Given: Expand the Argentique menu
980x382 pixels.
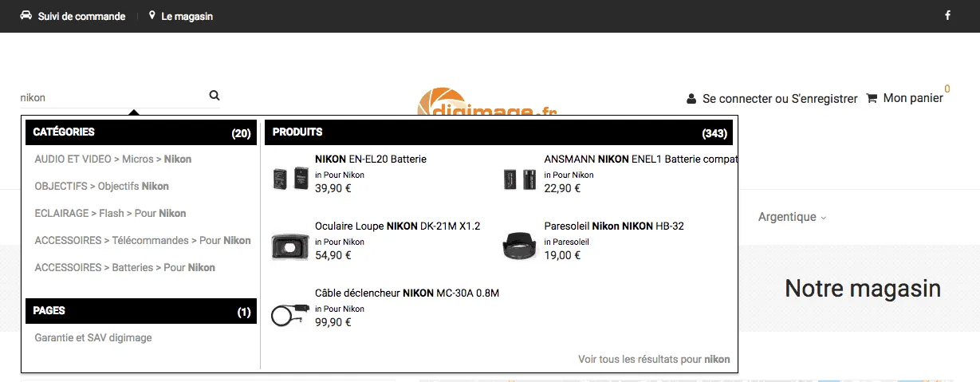Looking at the screenshot, I should pyautogui.click(x=792, y=217).
